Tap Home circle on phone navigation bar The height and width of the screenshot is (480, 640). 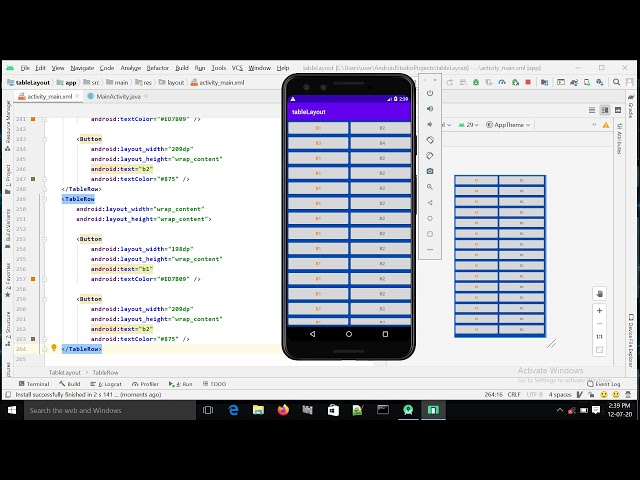click(349, 334)
